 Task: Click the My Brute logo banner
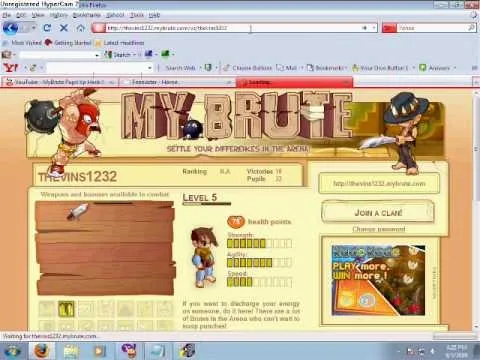[236, 116]
